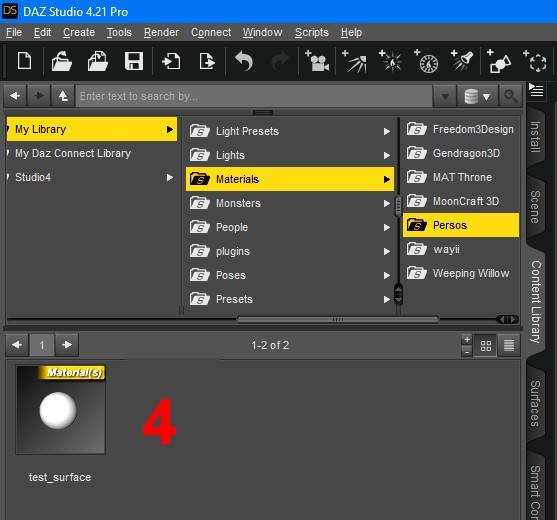Viewport: 557px width, 520px height.
Task: Open the Gendragon3D folder
Action: tap(461, 153)
